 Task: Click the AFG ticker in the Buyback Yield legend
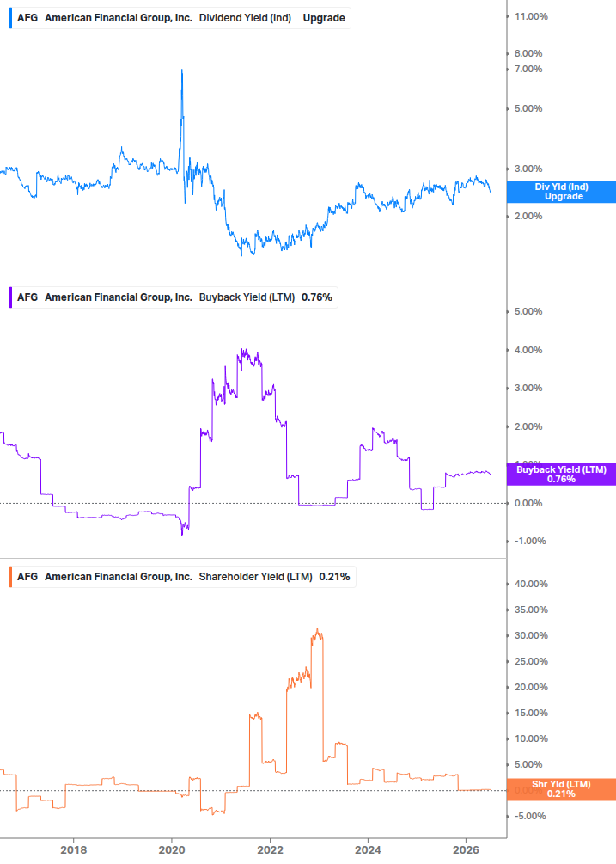[27, 297]
